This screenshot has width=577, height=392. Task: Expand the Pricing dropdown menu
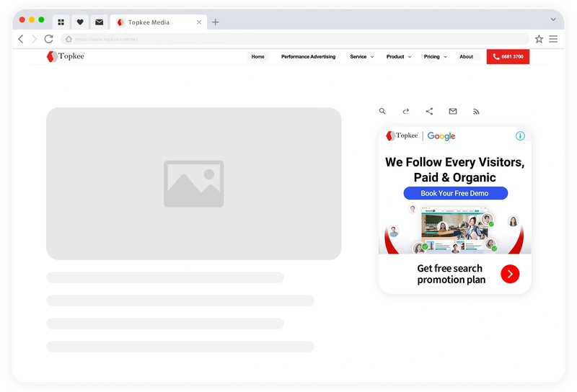coord(436,57)
